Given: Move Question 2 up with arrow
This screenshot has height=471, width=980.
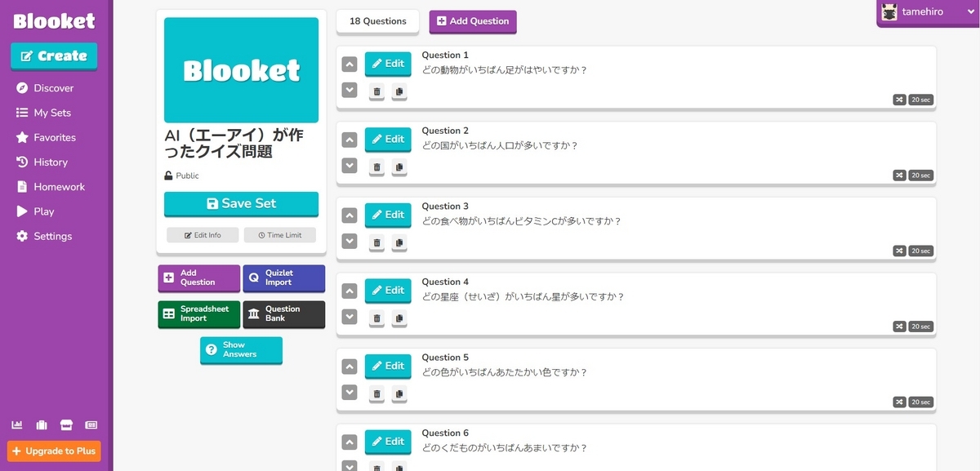Looking at the screenshot, I should point(350,140).
